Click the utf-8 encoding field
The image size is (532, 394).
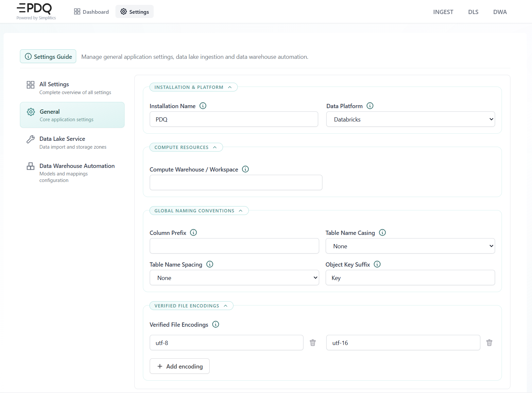click(226, 343)
